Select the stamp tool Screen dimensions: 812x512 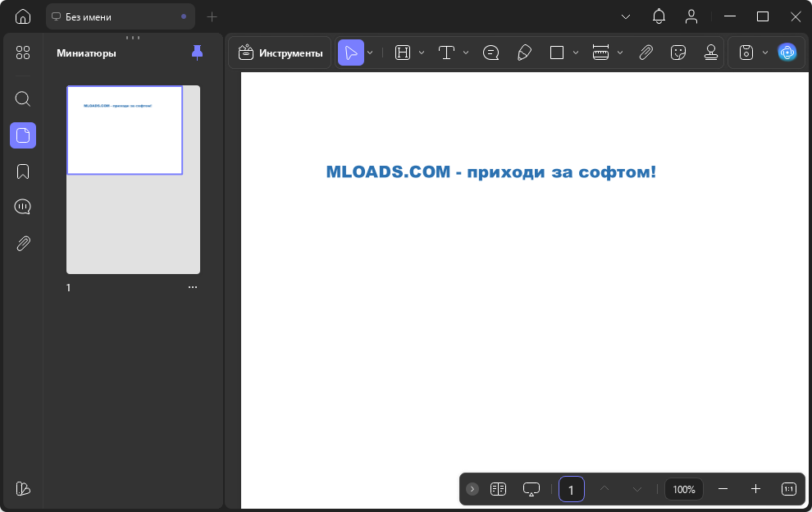pyautogui.click(x=711, y=53)
